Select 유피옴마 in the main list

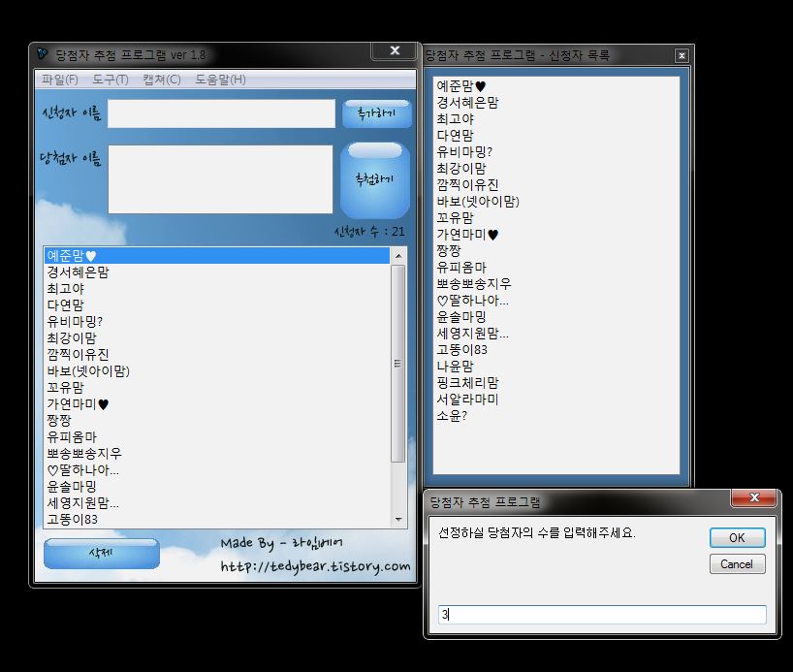point(216,437)
